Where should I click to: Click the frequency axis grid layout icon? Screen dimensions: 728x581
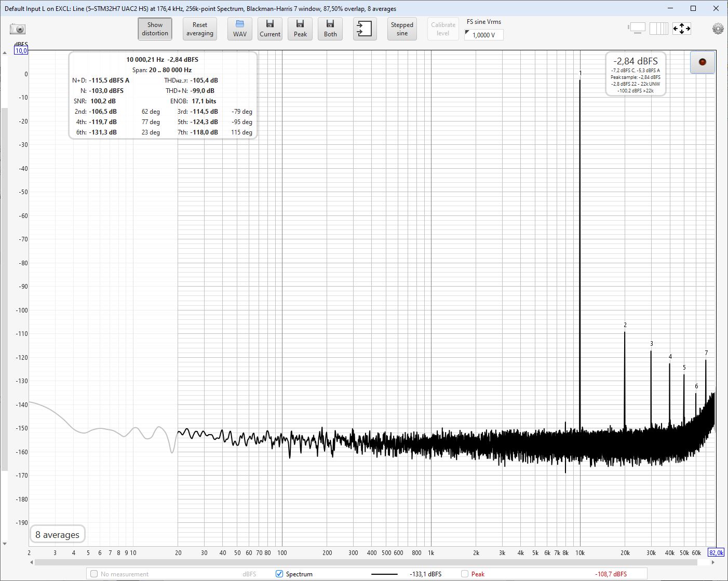(x=659, y=28)
